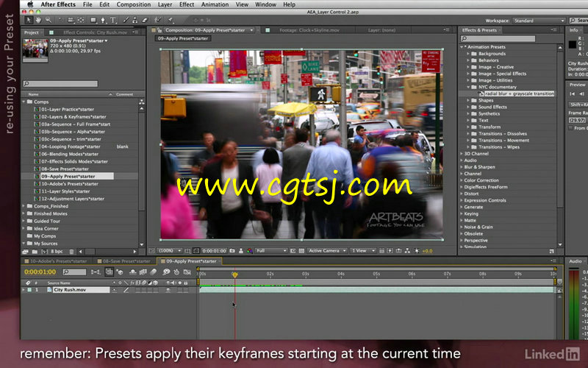The height and width of the screenshot is (368, 588).
Task: Click the 09-Apply Preset*starter breadcrumb in viewer
Action: tap(182, 38)
